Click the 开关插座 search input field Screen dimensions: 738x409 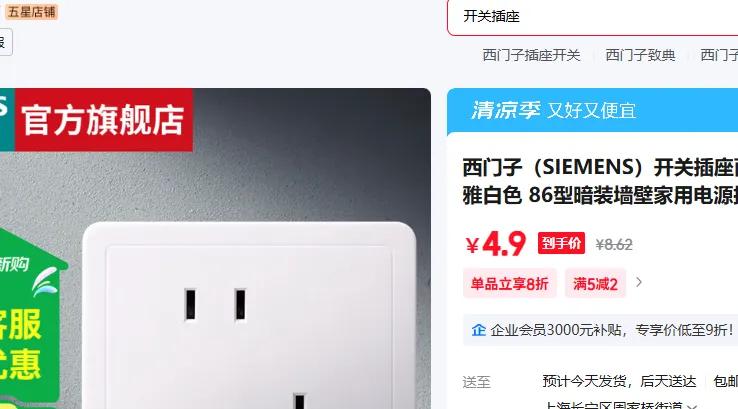593,17
